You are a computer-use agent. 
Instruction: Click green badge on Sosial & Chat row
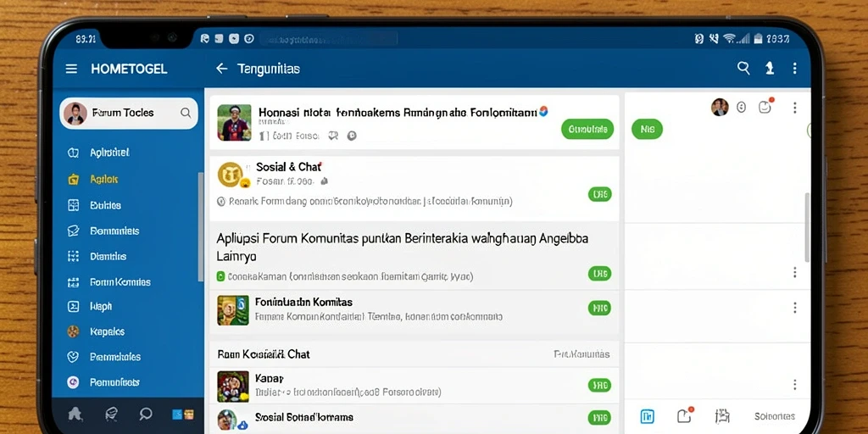tap(599, 194)
